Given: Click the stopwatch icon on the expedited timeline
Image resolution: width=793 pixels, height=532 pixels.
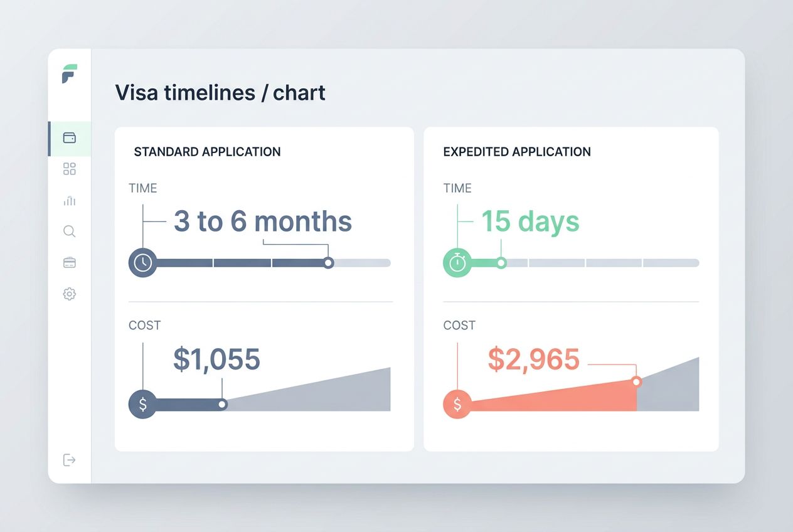Looking at the screenshot, I should tap(457, 262).
